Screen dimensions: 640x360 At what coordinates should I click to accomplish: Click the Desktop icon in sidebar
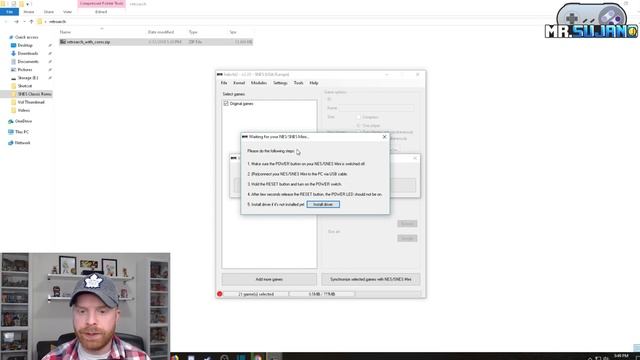click(x=13, y=45)
